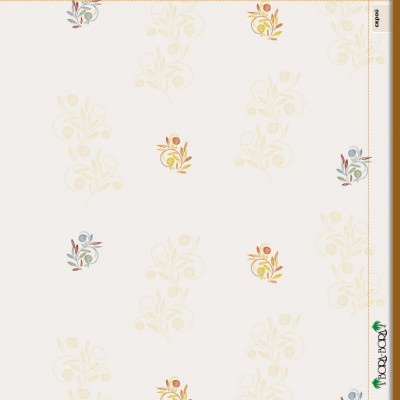The width and height of the screenshot is (400, 400).
Task: Click the fully visible blue-green motif left of center
Action: point(84,251)
